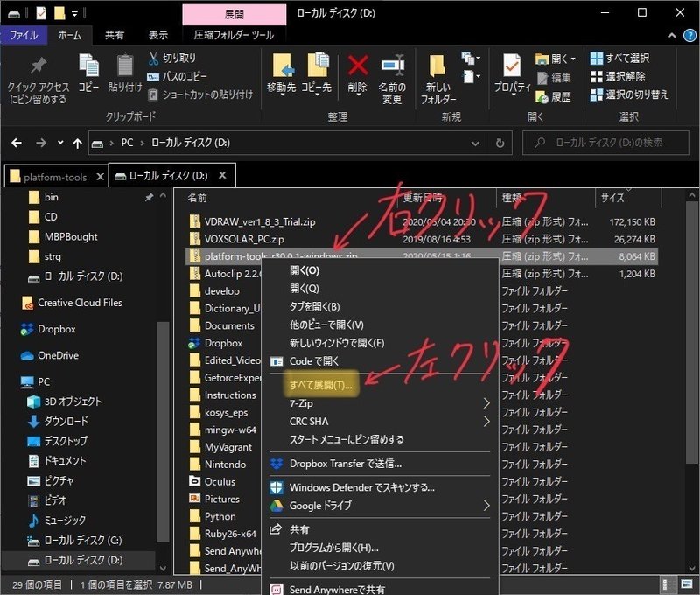700x595 pixels.
Task: Click the 編集 edit ribbon item
Action: point(554,78)
